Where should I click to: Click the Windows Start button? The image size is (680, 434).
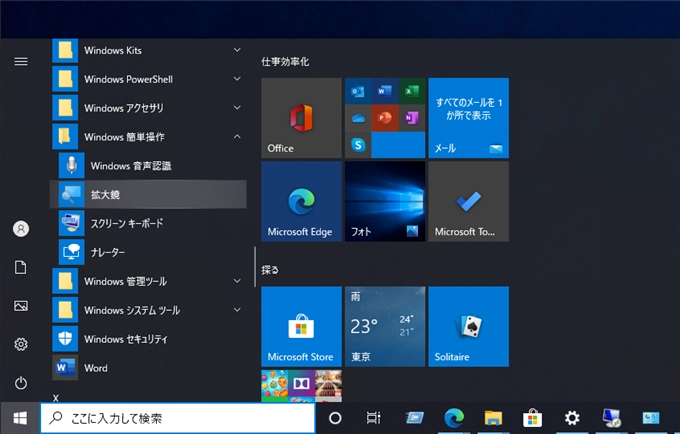click(x=20, y=418)
